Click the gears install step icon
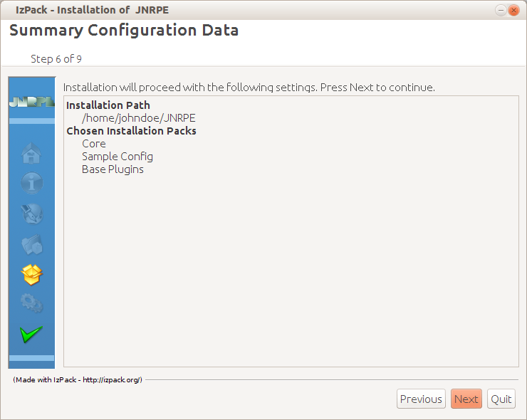Viewport: 527px width, 420px height. [x=32, y=303]
